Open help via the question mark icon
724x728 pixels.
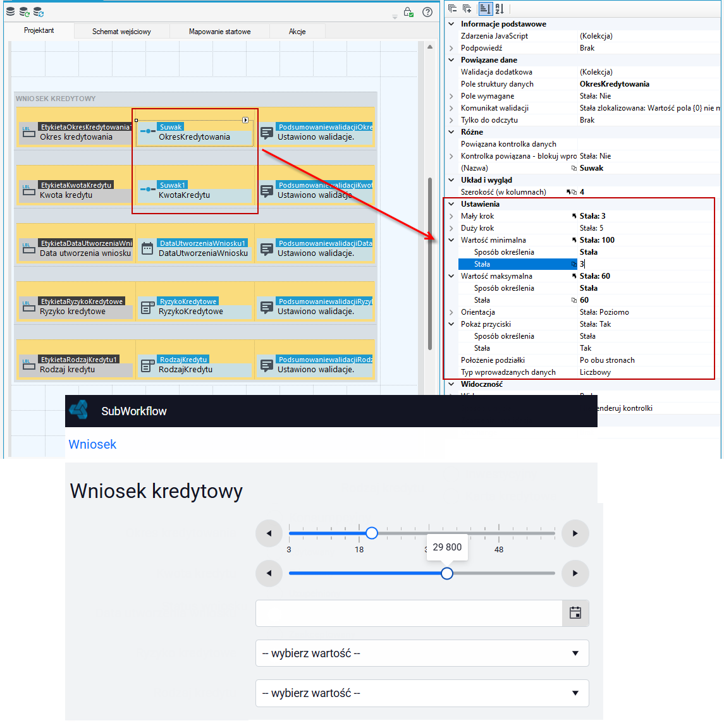[x=427, y=12]
